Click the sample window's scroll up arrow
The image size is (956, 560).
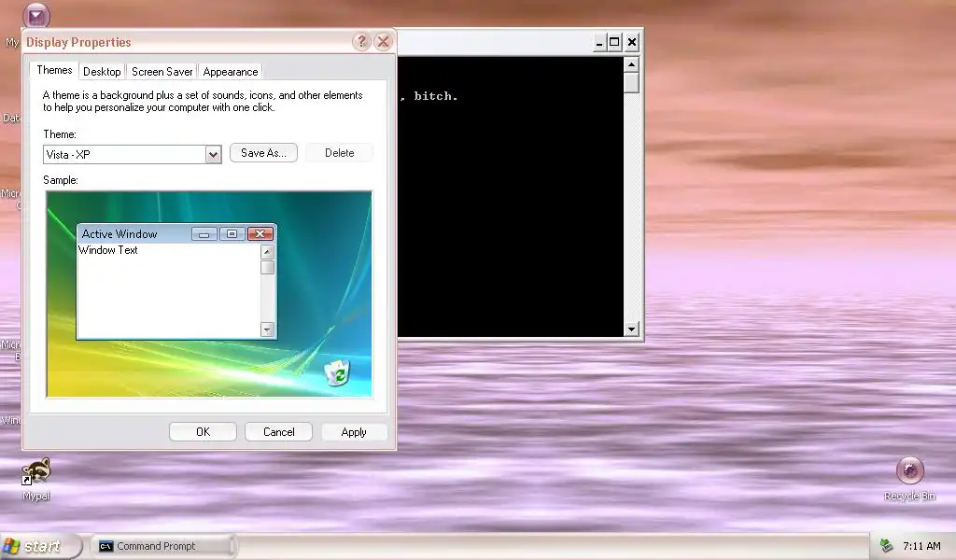pyautogui.click(x=267, y=252)
